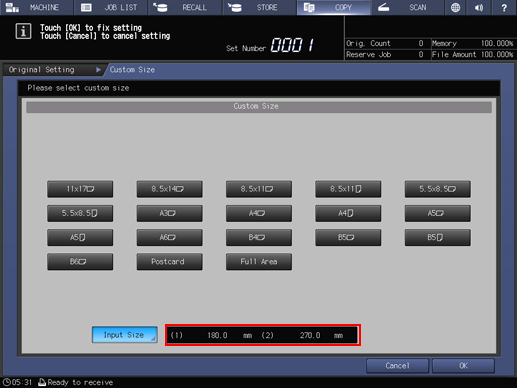
Task: Select the A5 portrait size
Action: (x=80, y=237)
